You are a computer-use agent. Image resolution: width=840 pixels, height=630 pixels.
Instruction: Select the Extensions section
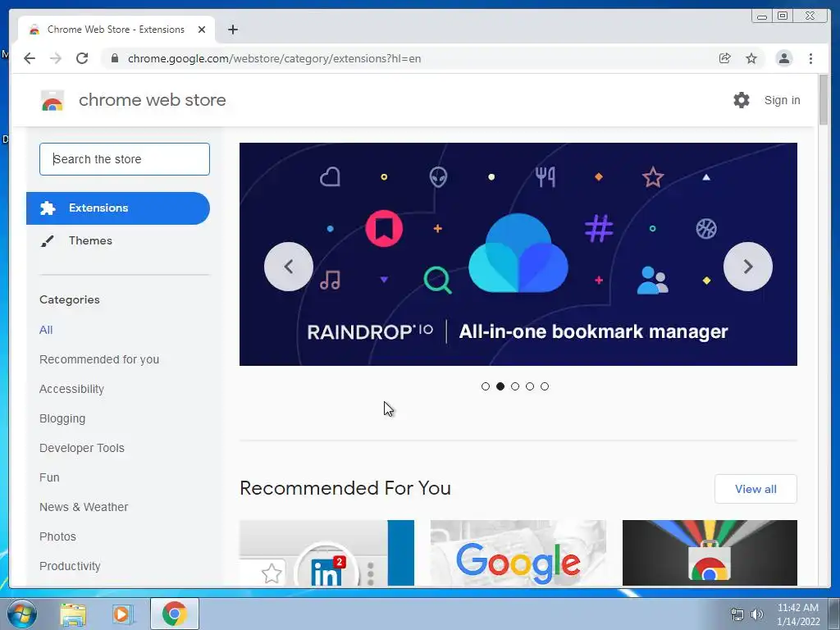pyautogui.click(x=118, y=208)
